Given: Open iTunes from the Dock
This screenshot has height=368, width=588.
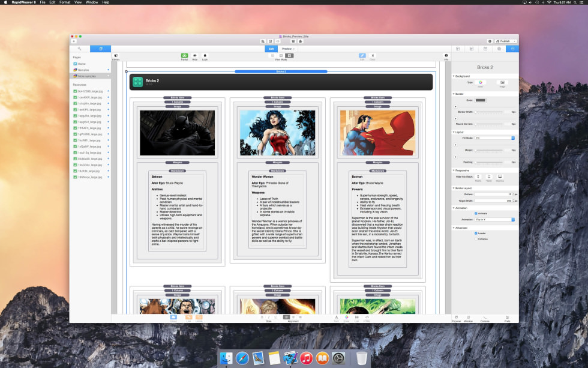Looking at the screenshot, I should [x=306, y=358].
